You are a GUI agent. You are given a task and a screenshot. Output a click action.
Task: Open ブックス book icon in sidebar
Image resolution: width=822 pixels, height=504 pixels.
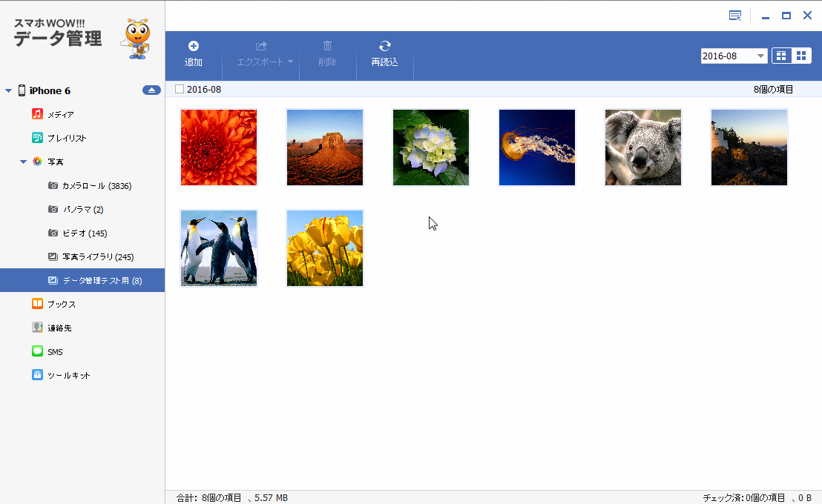click(38, 304)
